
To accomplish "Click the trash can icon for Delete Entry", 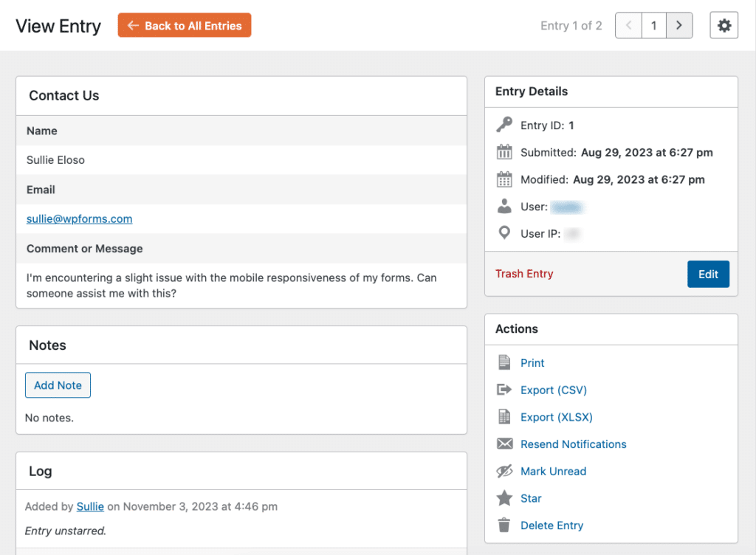I will tap(504, 525).
